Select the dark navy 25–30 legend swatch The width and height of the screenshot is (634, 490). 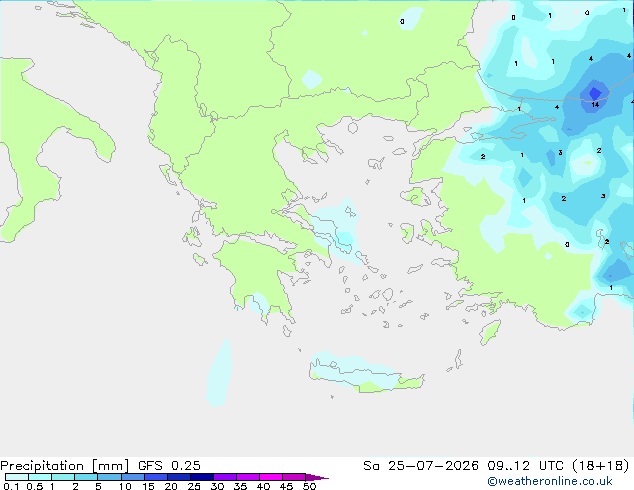click(x=202, y=477)
